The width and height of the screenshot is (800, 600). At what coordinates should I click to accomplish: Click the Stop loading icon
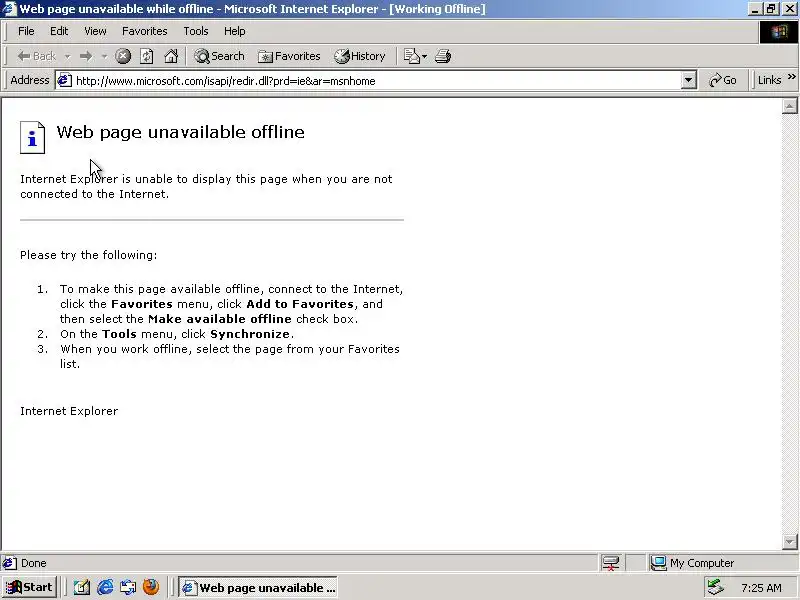coord(122,56)
